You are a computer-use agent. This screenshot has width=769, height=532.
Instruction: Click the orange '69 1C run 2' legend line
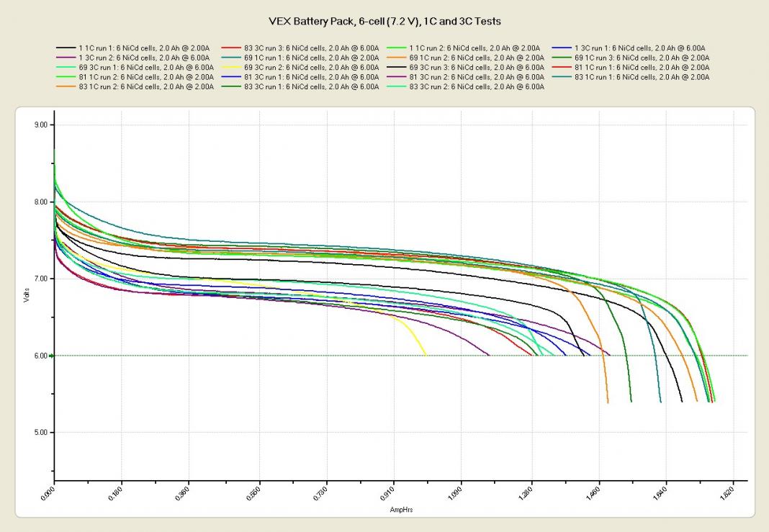click(397, 58)
